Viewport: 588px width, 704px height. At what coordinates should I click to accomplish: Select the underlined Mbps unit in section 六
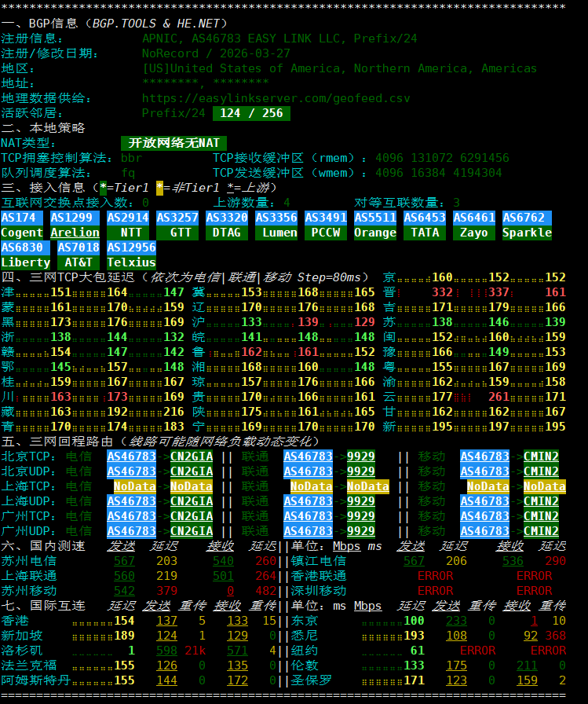[x=347, y=546]
